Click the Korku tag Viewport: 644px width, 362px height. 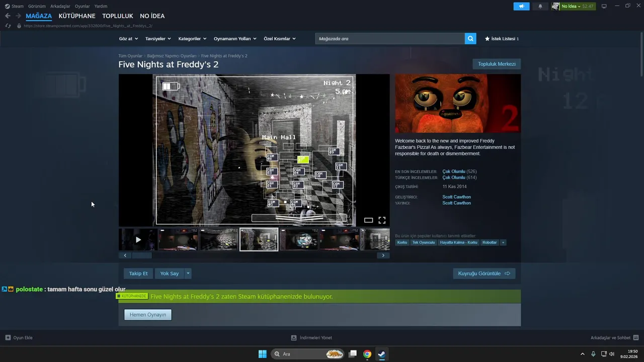tap(402, 242)
